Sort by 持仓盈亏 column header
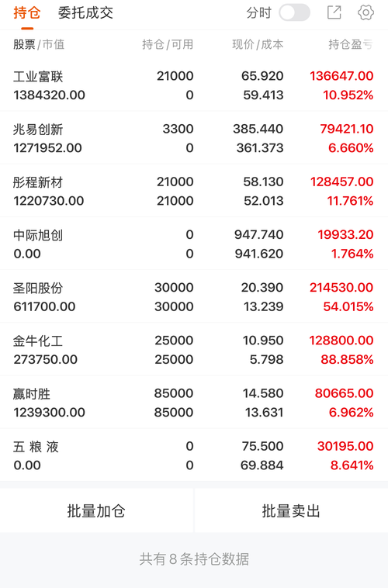The image size is (388, 588). coord(351,45)
